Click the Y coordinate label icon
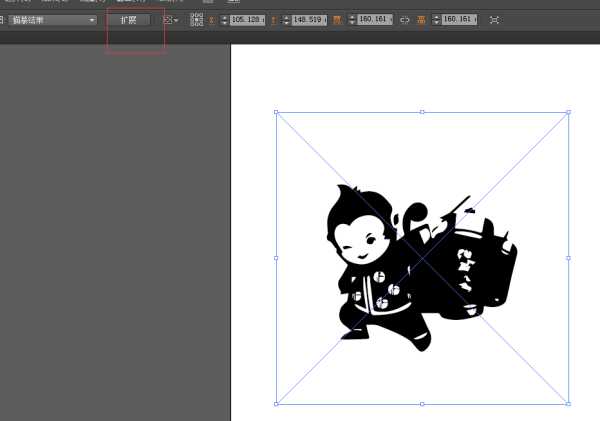 (x=274, y=20)
